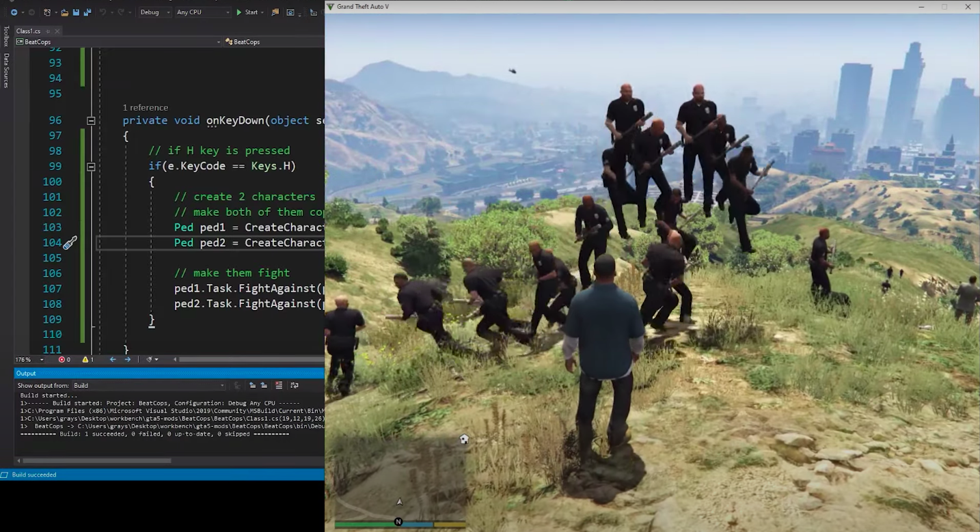
Task: Click the Open File folder icon
Action: click(65, 12)
